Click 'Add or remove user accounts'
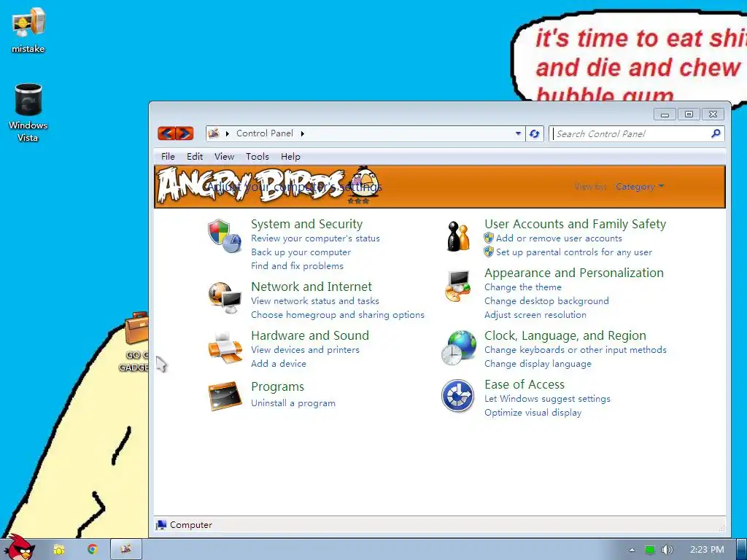The height and width of the screenshot is (560, 747). click(x=559, y=238)
